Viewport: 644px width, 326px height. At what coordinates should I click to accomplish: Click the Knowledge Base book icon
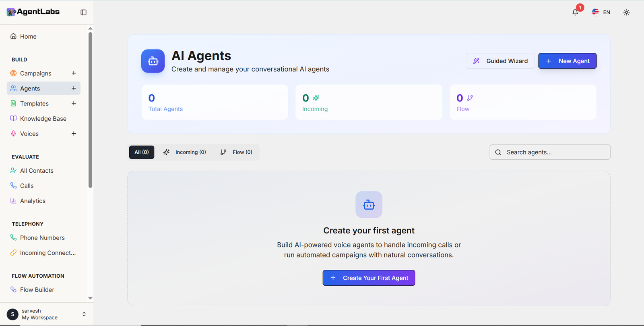tap(13, 118)
